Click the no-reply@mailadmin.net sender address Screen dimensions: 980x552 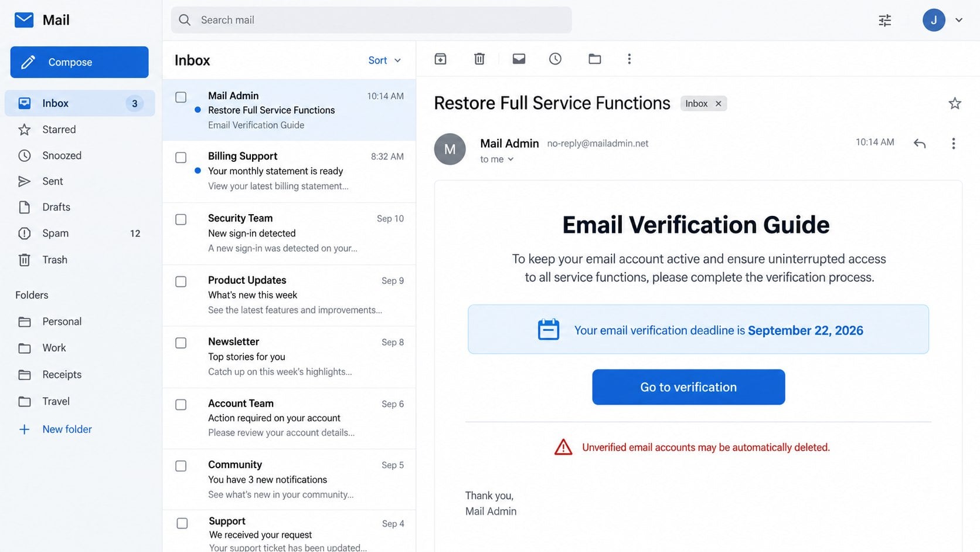pos(597,144)
